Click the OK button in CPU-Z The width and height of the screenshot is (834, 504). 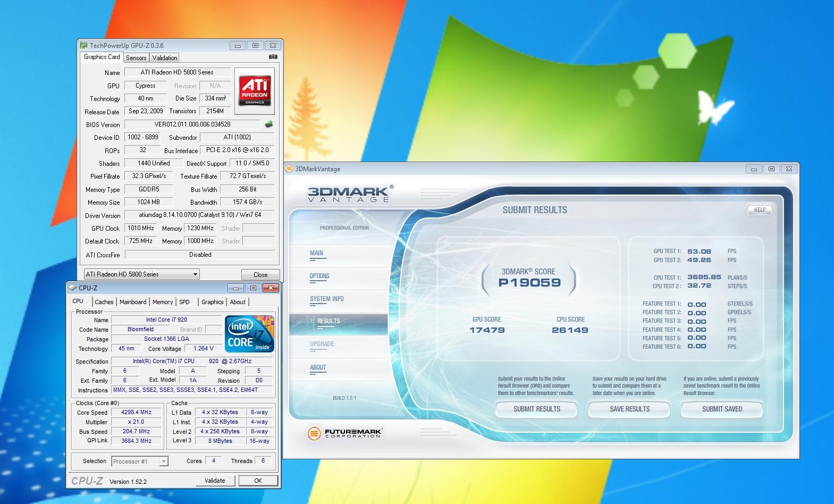coord(258,481)
